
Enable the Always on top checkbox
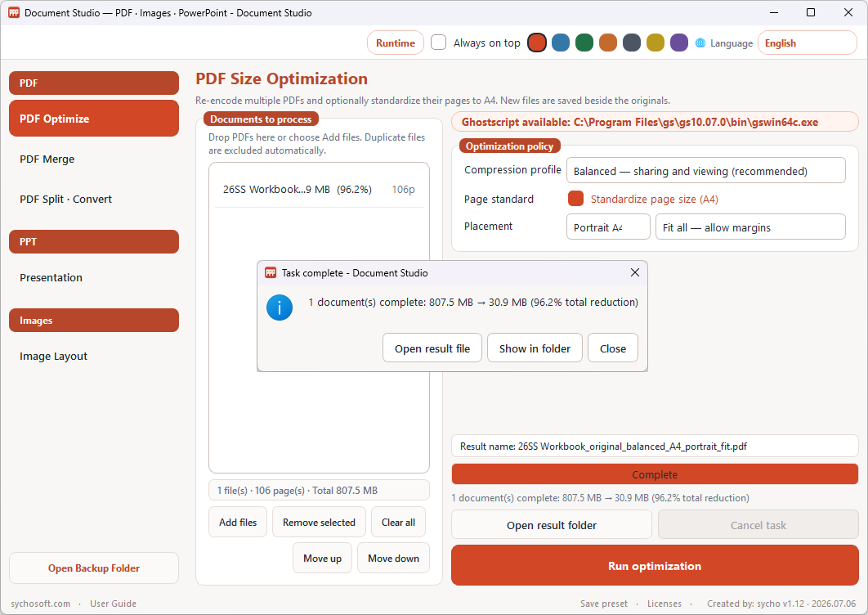pos(438,43)
